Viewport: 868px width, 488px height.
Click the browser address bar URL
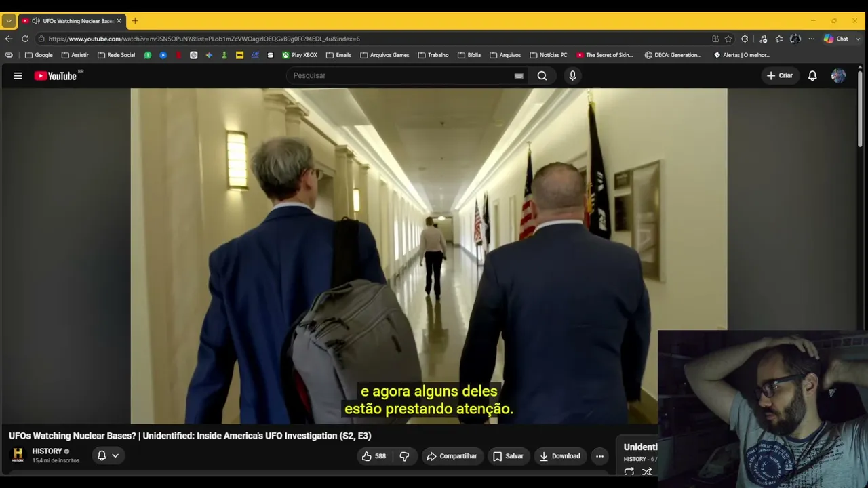click(204, 39)
